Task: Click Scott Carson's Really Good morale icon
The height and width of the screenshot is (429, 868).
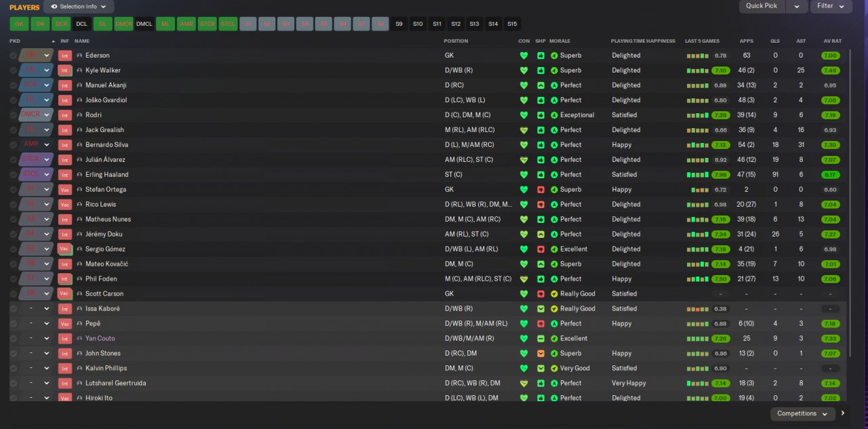Action: coord(554,294)
